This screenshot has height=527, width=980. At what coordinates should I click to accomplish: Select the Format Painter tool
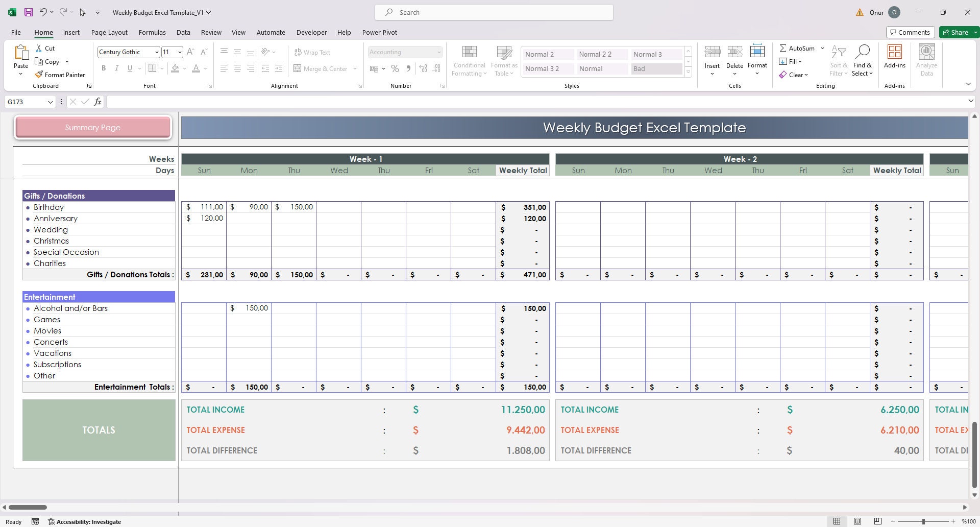click(60, 75)
